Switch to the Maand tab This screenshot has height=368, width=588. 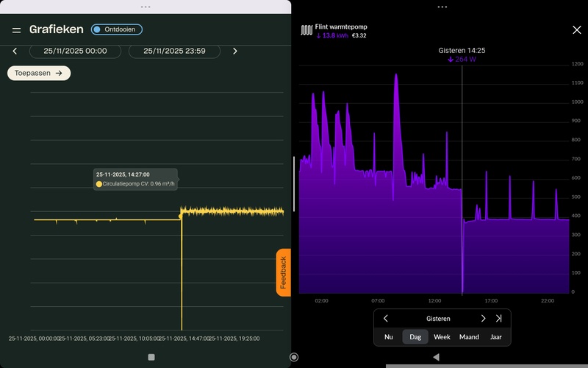469,337
